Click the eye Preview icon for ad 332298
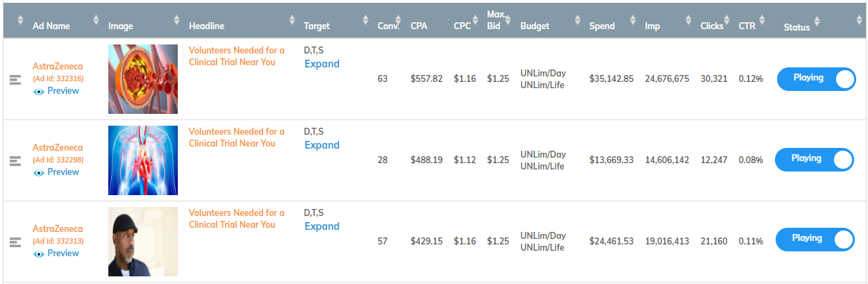Screen dimensions: 868x284 pos(39,172)
